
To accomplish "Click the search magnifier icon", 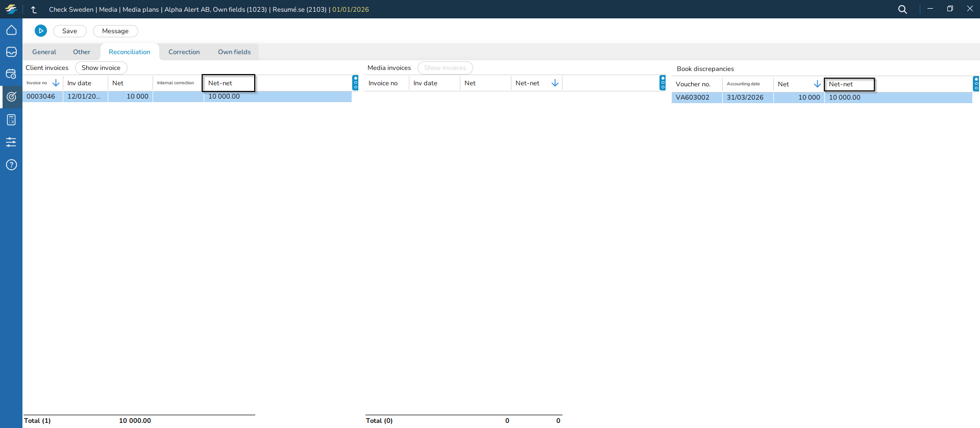I will pos(902,9).
